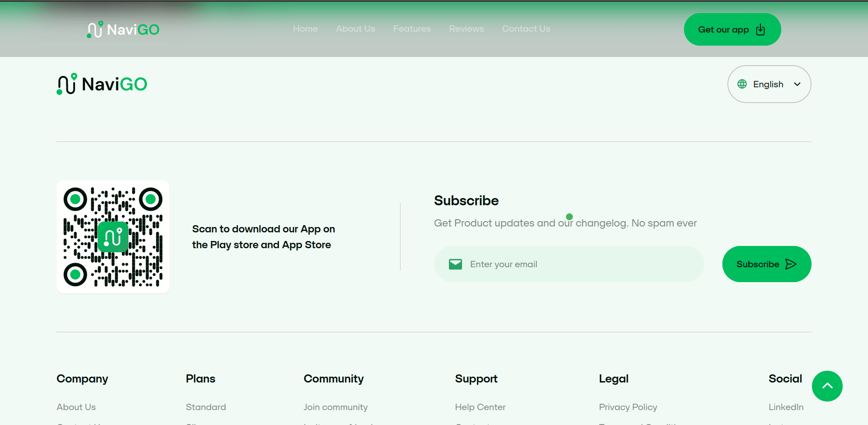The image size is (868, 425).
Task: Open Contact Us in the navigation bar
Action: click(526, 28)
